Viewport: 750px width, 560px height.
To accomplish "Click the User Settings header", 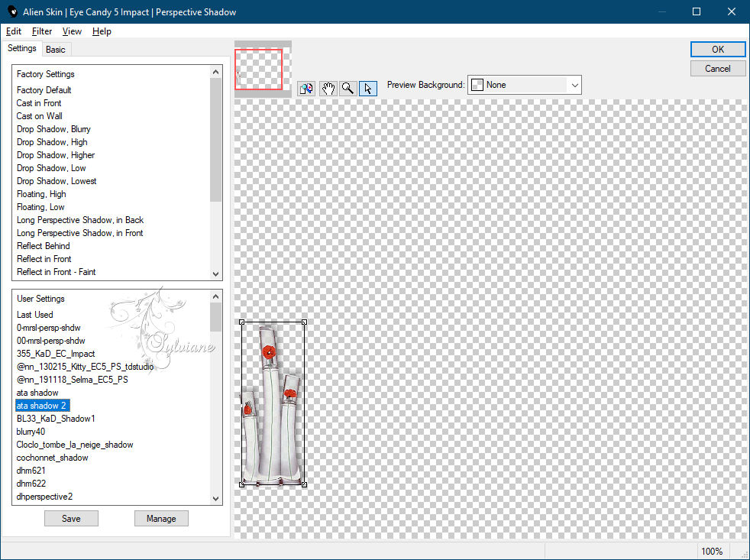I will pyautogui.click(x=40, y=298).
